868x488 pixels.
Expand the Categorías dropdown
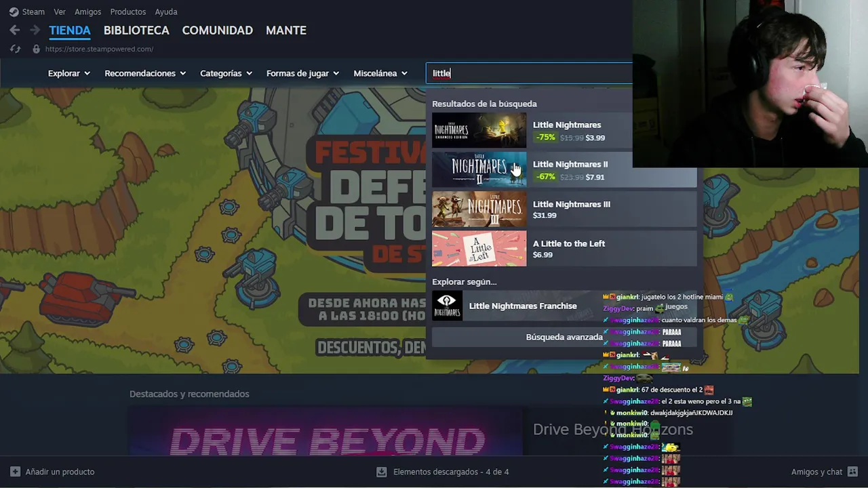[x=226, y=73]
